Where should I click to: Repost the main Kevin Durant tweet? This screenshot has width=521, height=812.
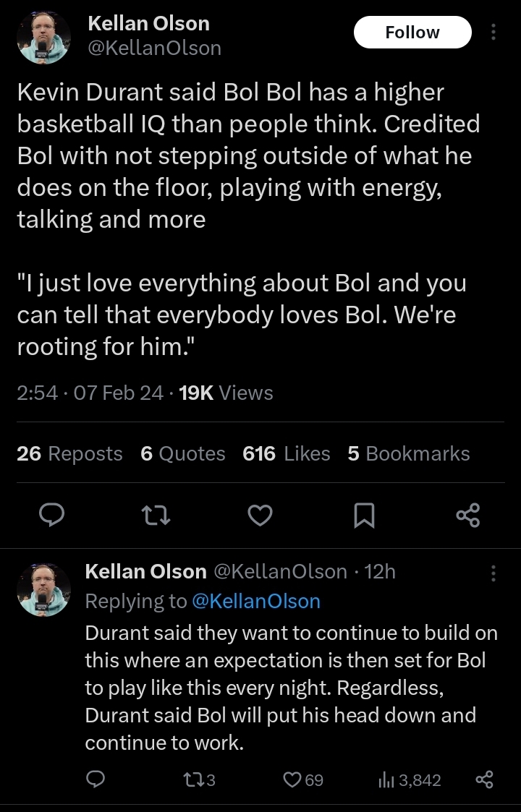click(156, 515)
